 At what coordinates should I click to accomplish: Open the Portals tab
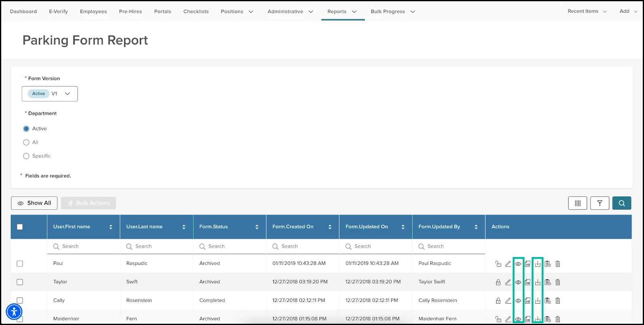163,11
